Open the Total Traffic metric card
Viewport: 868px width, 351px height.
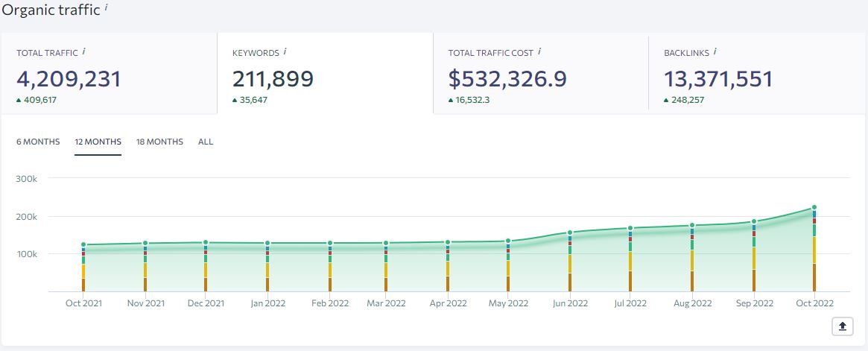[x=109, y=73]
